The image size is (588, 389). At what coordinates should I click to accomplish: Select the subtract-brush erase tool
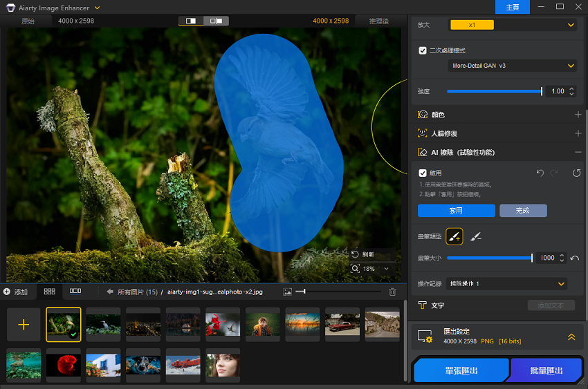point(475,236)
